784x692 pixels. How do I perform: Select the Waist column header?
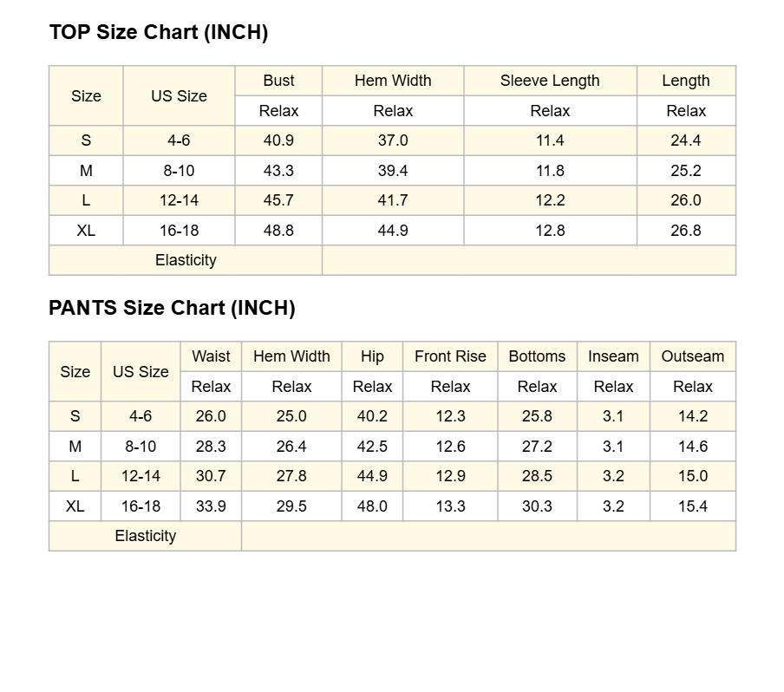click(211, 356)
